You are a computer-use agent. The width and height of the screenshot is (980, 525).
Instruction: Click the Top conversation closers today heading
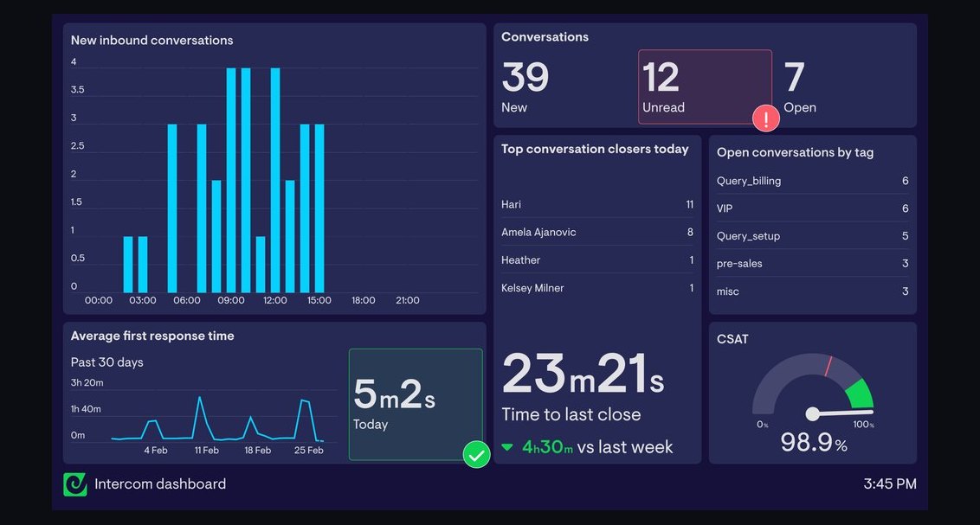coord(595,150)
